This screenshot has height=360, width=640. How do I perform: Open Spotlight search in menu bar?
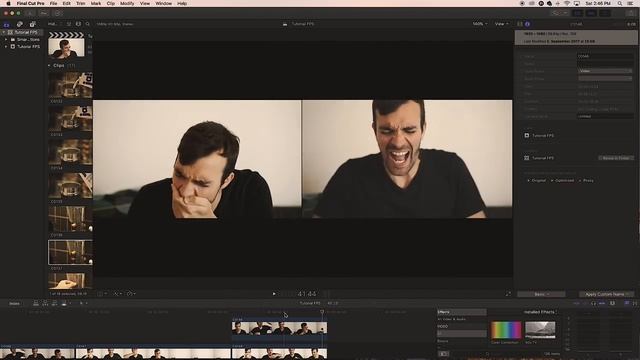(x=620, y=3)
